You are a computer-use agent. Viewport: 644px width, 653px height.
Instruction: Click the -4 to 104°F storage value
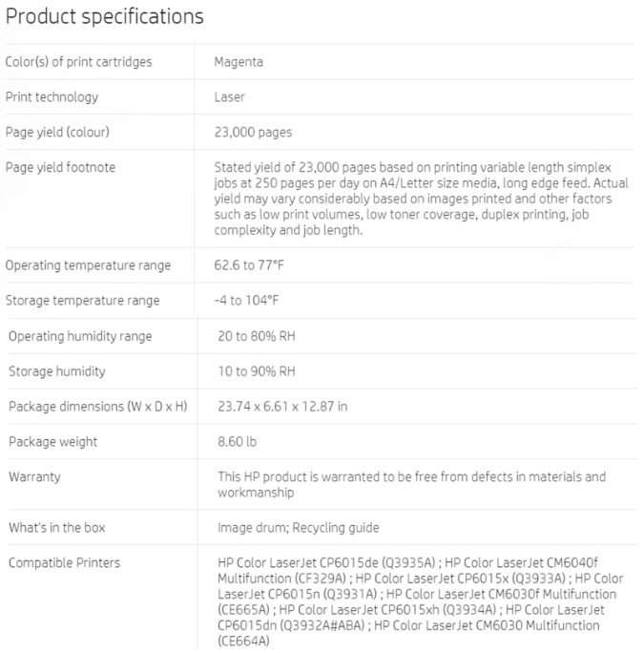pyautogui.click(x=247, y=301)
